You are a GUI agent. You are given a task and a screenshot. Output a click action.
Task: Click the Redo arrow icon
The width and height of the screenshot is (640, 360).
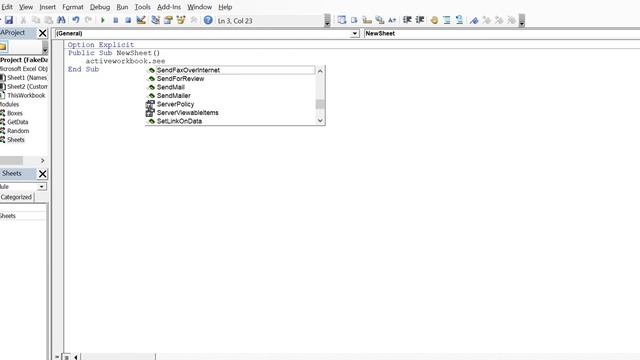coord(89,20)
